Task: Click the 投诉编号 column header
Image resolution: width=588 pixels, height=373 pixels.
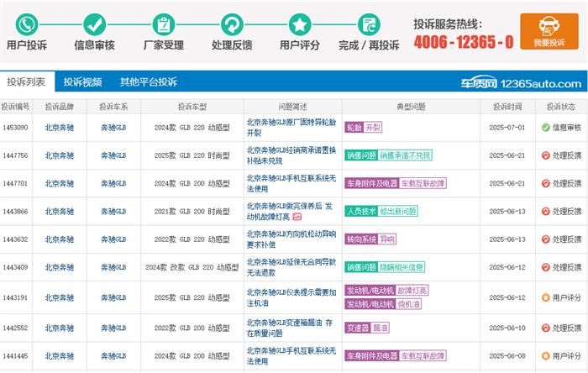Action: 15,107
